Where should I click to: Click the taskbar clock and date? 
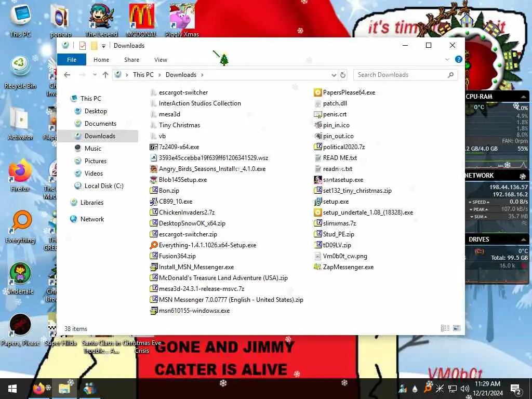pyautogui.click(x=487, y=389)
